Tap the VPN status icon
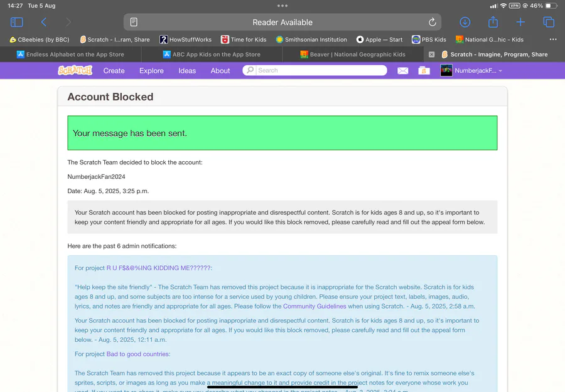The image size is (565, 392). (514, 6)
